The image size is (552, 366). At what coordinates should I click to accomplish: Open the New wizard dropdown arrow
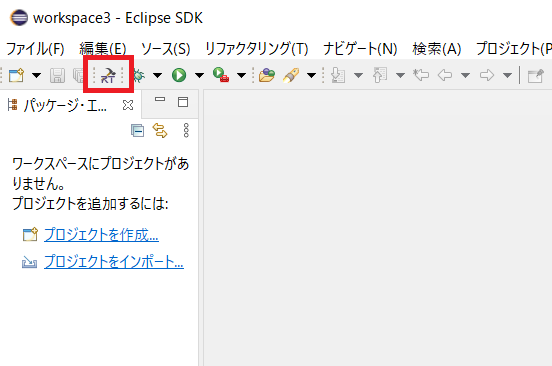click(x=37, y=75)
